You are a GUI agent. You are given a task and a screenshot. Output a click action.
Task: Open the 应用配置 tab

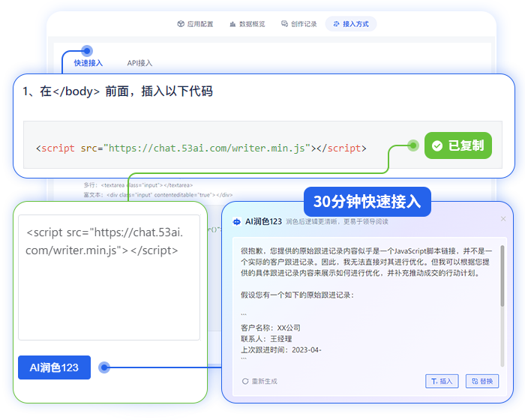coord(195,24)
